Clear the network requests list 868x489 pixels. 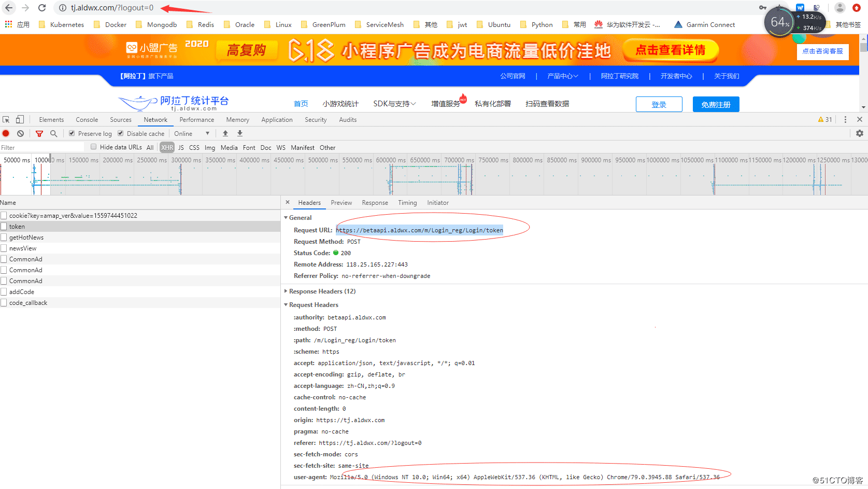pos(21,133)
